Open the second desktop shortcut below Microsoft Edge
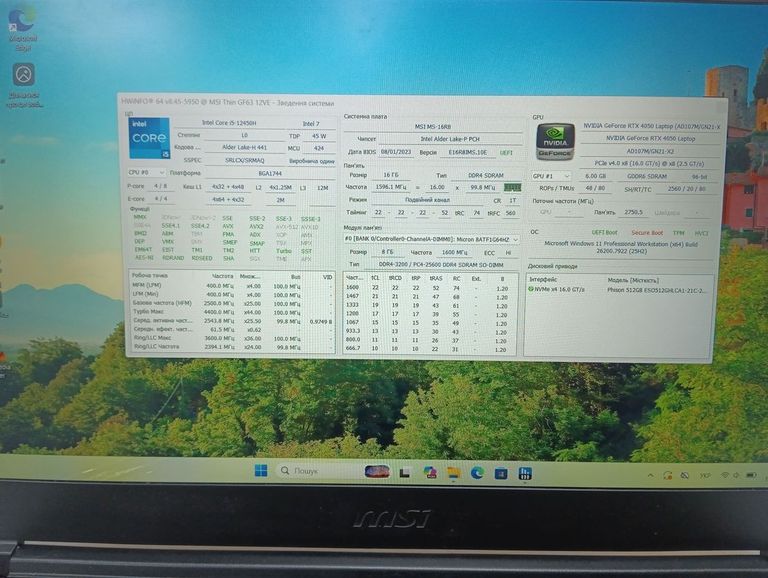Image resolution: width=768 pixels, height=578 pixels. [24, 85]
